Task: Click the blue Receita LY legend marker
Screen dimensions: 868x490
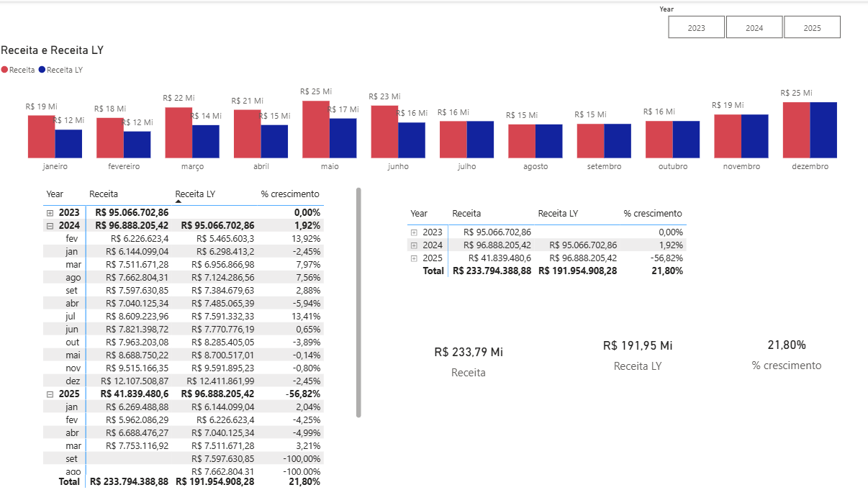Action: click(42, 70)
